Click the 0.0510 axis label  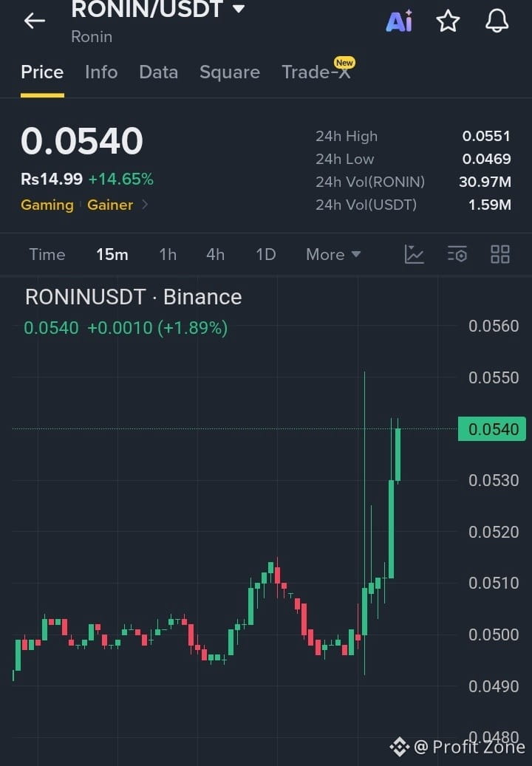click(494, 583)
